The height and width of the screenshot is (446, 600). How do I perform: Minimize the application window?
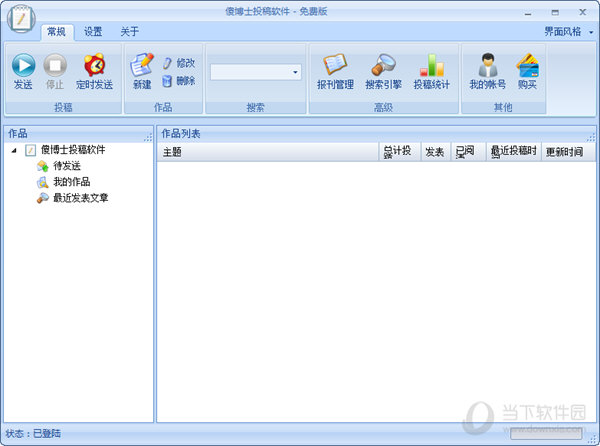pos(528,13)
